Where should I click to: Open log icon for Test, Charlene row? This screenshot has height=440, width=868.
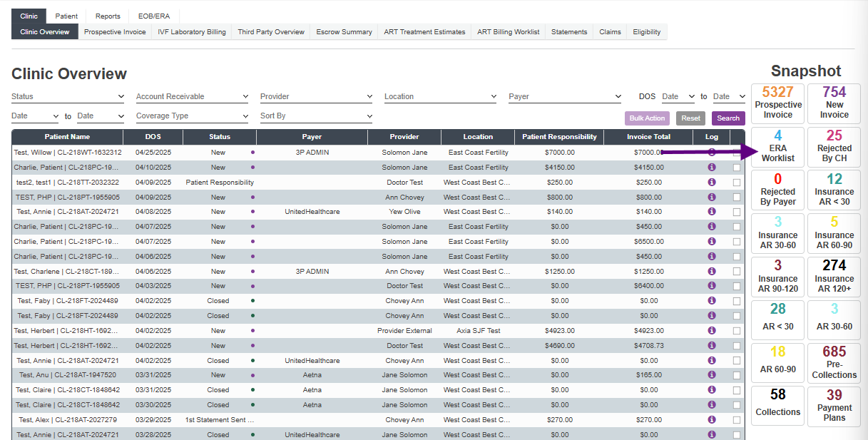711,272
